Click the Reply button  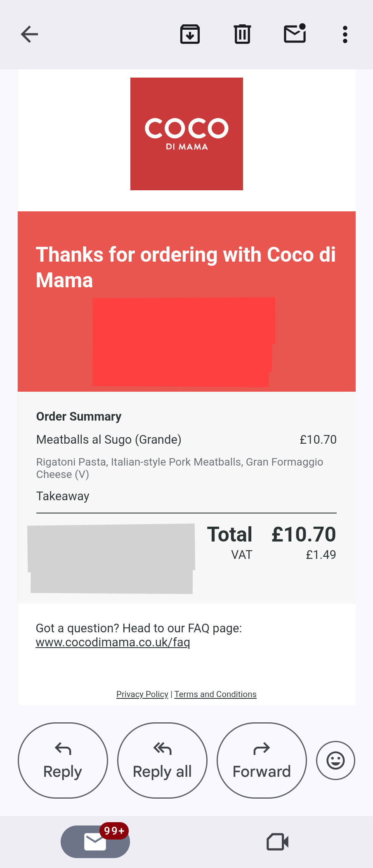tap(63, 760)
